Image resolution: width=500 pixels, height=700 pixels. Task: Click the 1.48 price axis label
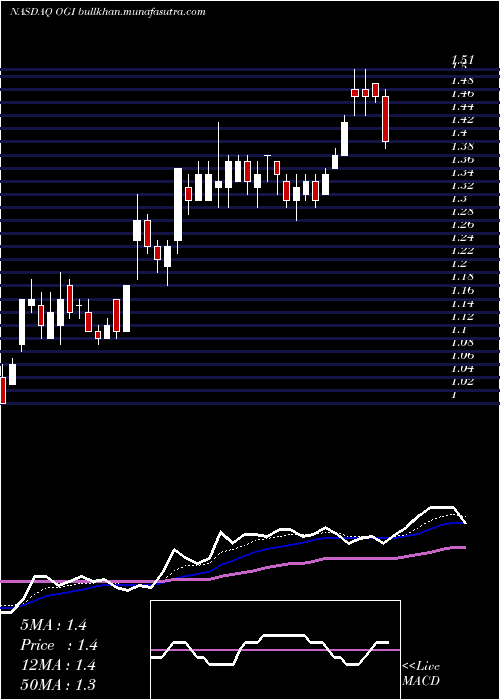tap(462, 81)
